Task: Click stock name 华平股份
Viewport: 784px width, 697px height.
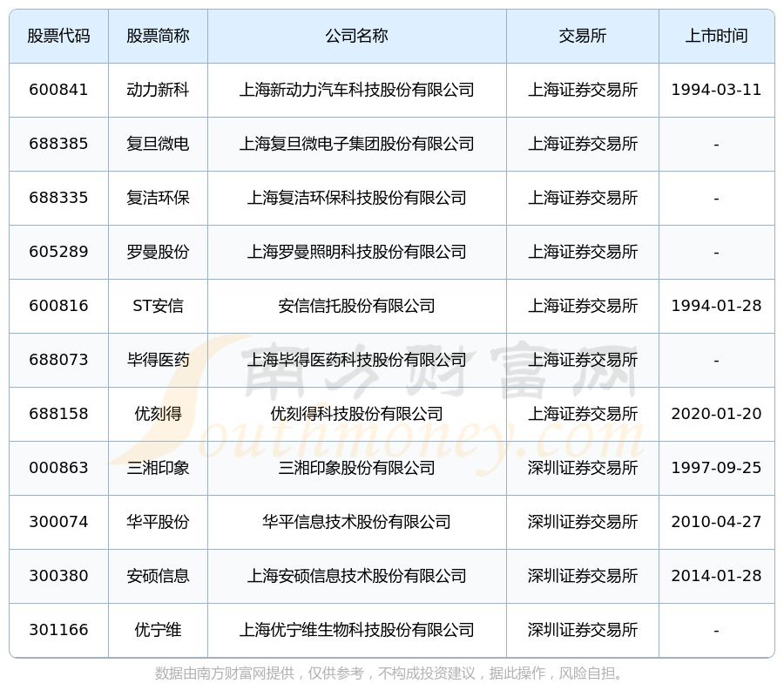Action: click(158, 522)
